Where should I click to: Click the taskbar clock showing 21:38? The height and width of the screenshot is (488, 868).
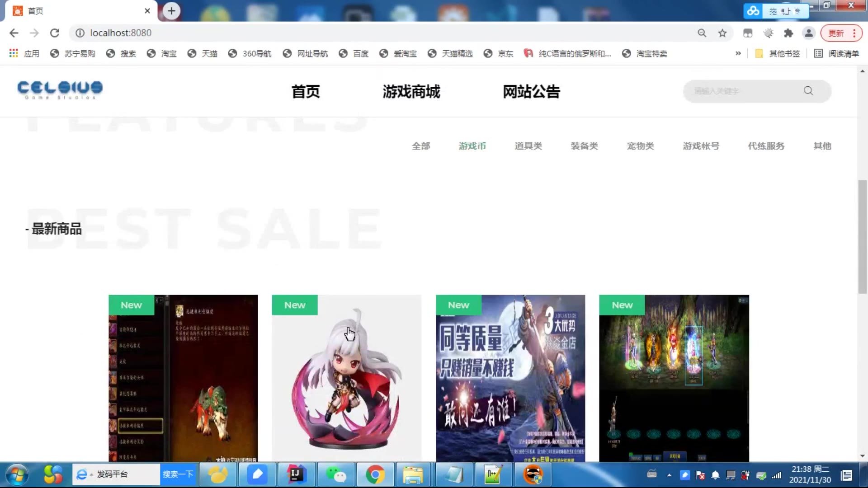click(810, 474)
